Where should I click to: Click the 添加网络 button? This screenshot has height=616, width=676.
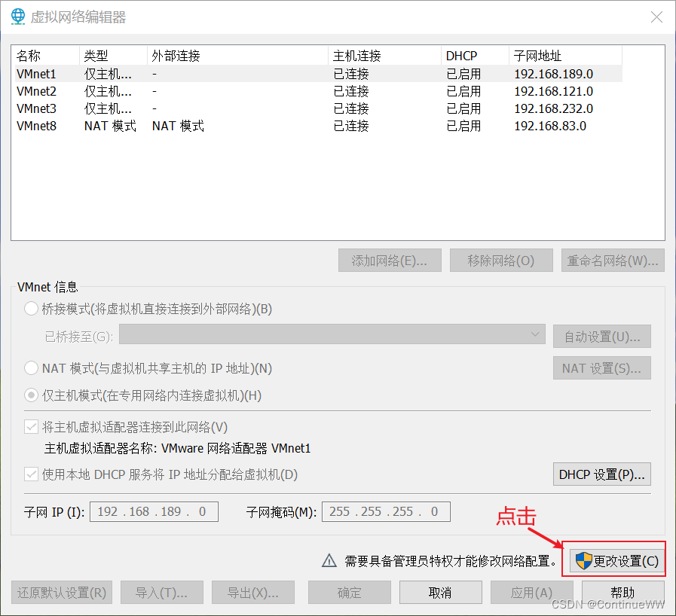[389, 261]
